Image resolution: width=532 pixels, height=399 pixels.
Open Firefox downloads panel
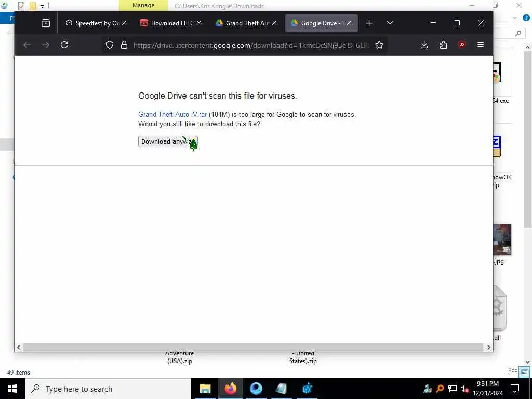tap(424, 45)
